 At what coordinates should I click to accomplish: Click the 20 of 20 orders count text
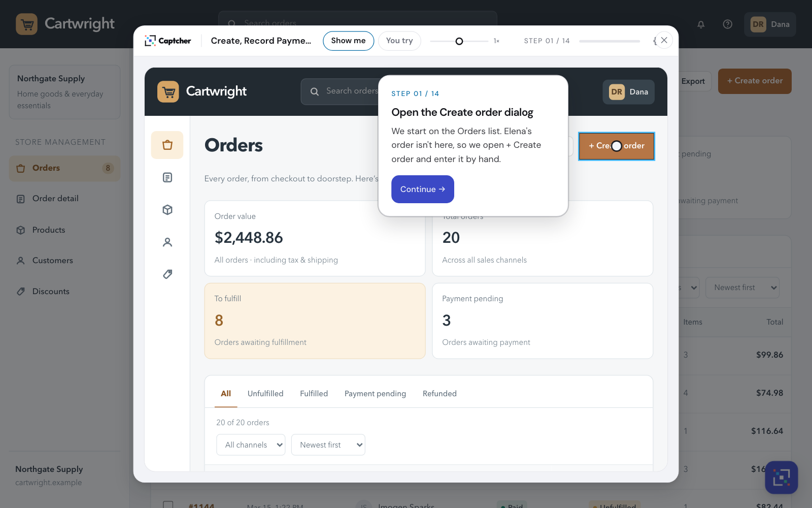click(243, 423)
